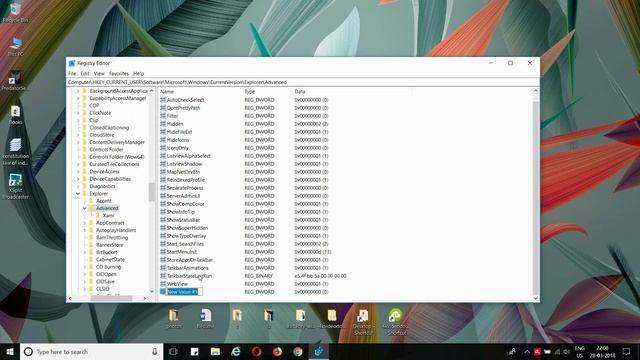This screenshot has width=640, height=360.
Task: Select the Filter value icon
Action: [x=163, y=116]
